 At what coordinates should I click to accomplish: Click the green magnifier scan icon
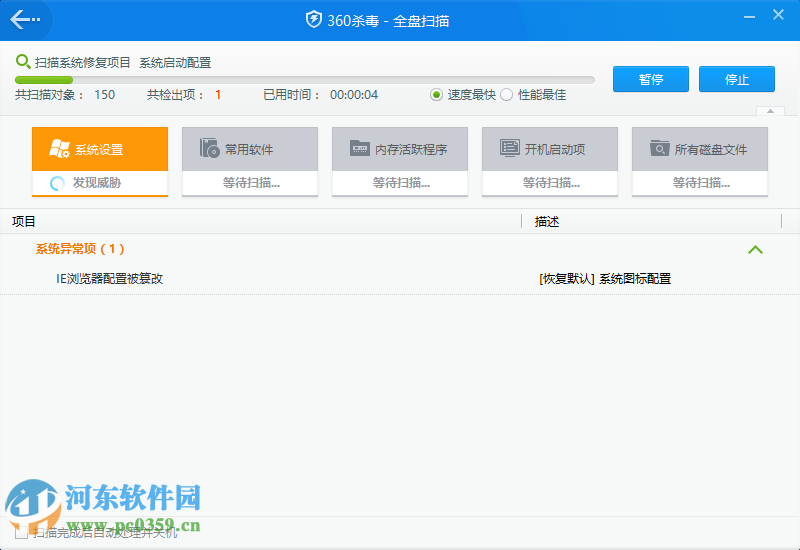pyautogui.click(x=22, y=62)
